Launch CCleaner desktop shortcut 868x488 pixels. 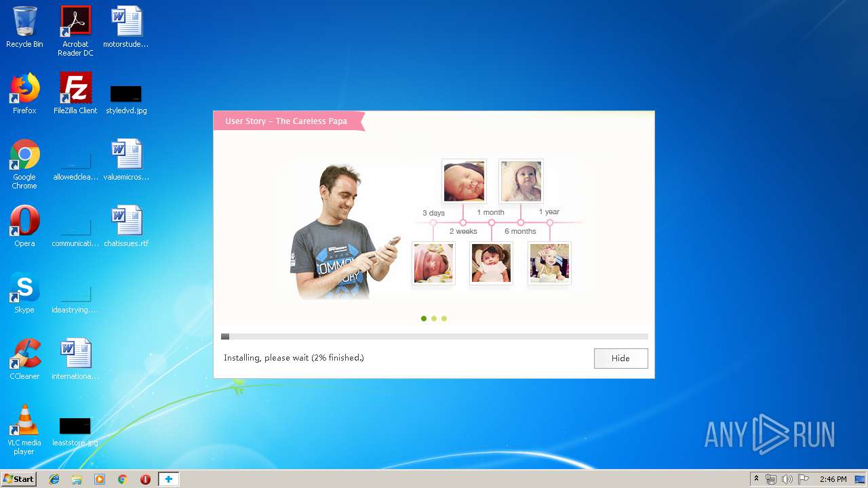click(24, 359)
